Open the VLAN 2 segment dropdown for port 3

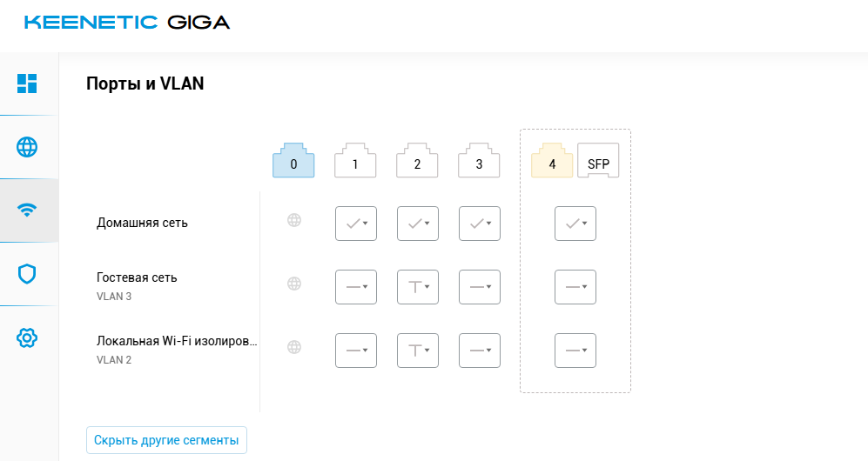pyautogui.click(x=479, y=350)
